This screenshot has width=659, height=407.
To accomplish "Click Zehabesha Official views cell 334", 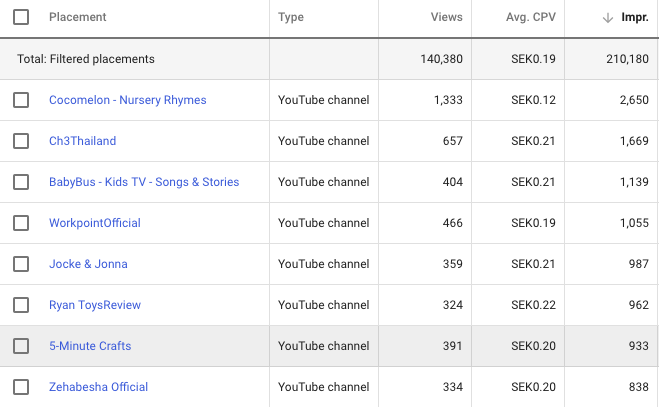I will [453, 387].
